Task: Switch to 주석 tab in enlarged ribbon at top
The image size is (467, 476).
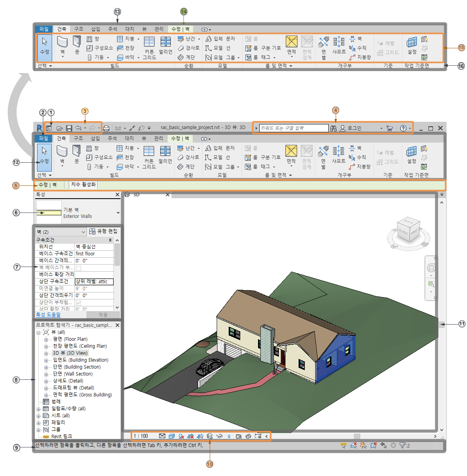Action: pyautogui.click(x=112, y=29)
